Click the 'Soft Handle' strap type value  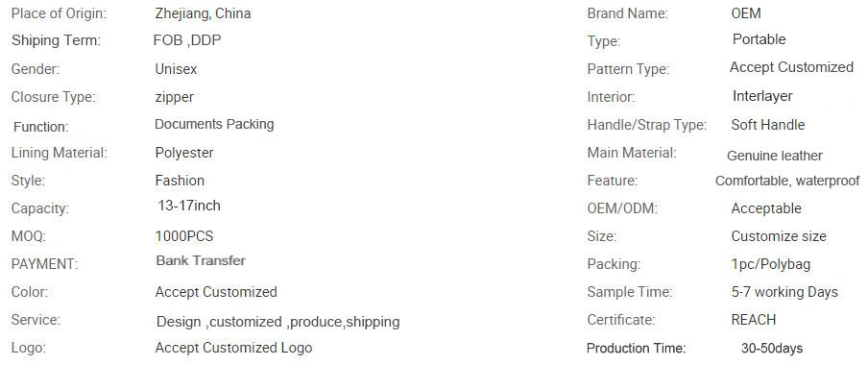(x=768, y=125)
